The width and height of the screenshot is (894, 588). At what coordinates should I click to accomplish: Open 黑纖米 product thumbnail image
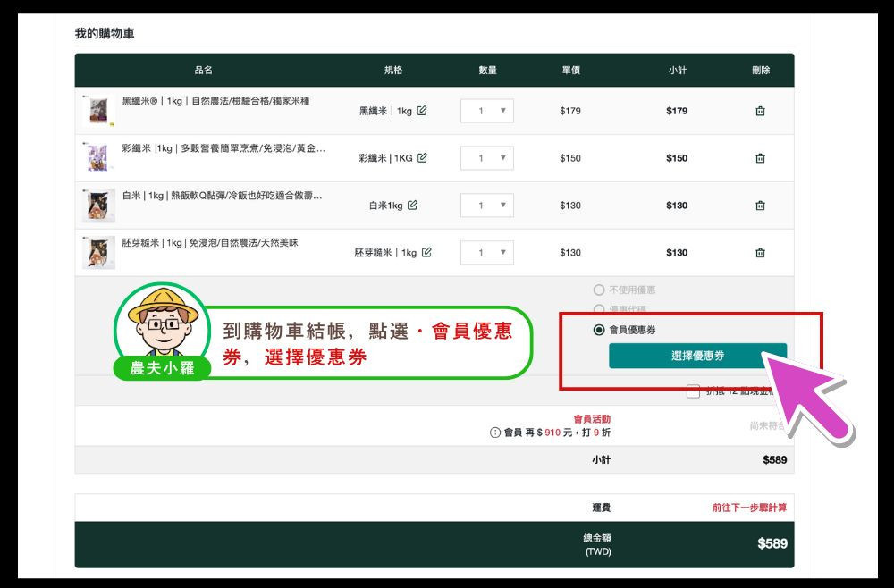tap(97, 111)
